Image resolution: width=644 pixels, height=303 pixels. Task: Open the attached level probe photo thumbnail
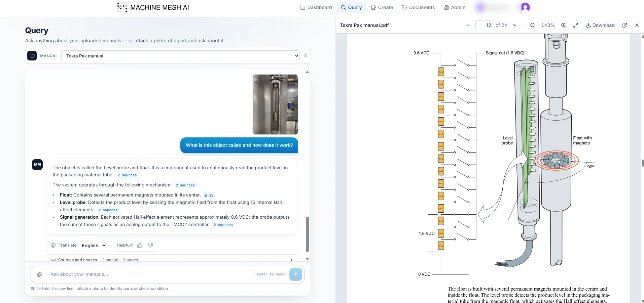click(x=275, y=104)
